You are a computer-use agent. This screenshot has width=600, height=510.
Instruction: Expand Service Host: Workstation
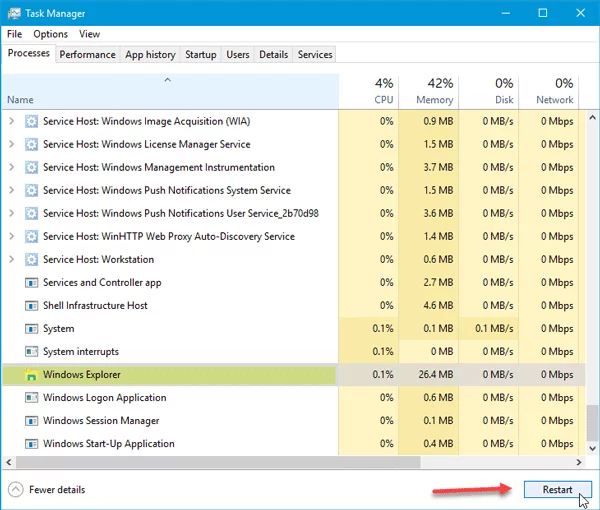click(11, 259)
